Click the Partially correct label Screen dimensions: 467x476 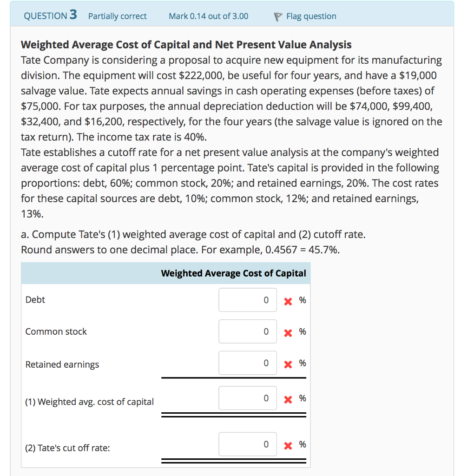pyautogui.click(x=117, y=16)
